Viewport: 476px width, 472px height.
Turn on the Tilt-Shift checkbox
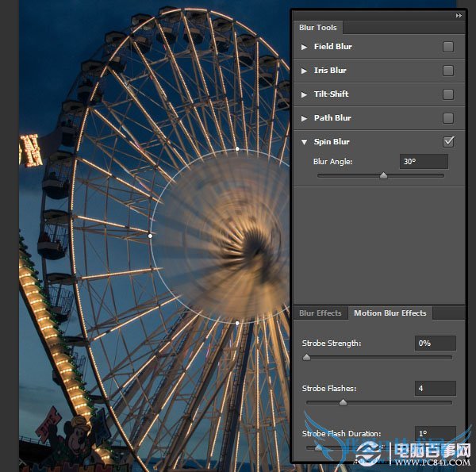(448, 94)
